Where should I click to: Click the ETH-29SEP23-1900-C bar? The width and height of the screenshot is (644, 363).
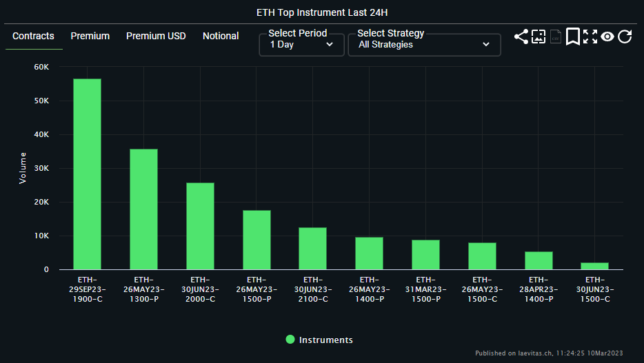87,174
